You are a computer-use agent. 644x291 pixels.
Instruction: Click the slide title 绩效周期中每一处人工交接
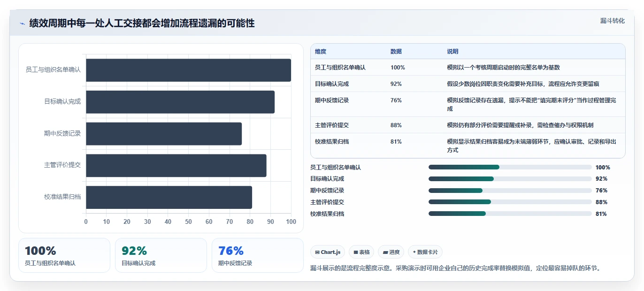tap(142, 23)
